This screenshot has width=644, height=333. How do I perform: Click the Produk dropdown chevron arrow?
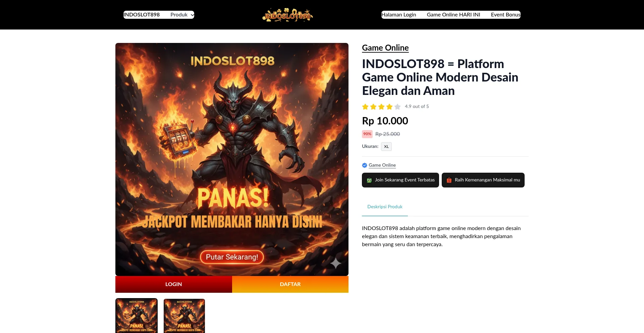[x=192, y=15]
